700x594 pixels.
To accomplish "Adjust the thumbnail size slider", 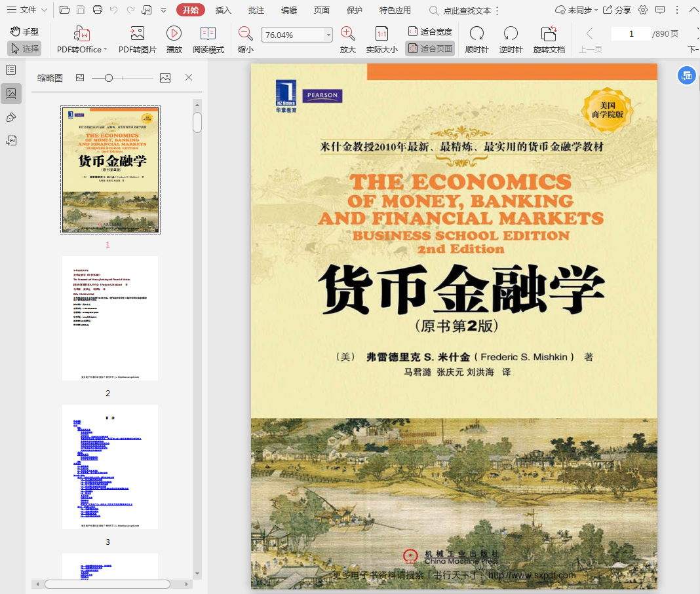I will click(x=109, y=78).
